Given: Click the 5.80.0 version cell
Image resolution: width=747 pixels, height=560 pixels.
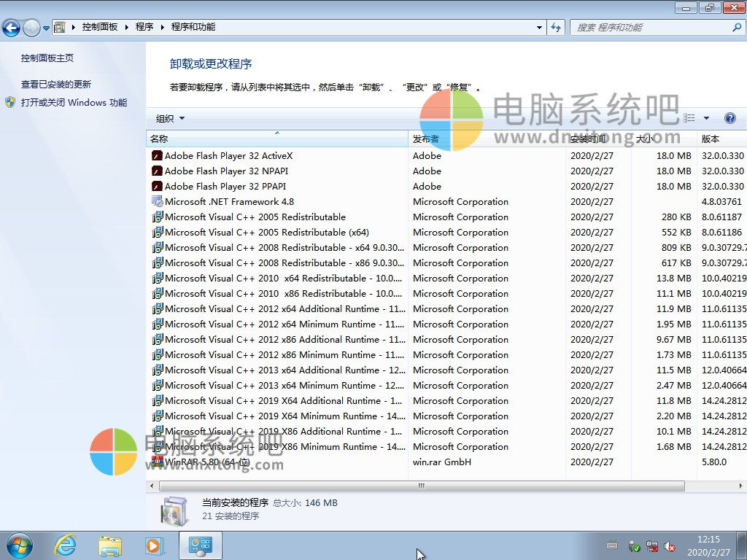Looking at the screenshot, I should (x=713, y=462).
